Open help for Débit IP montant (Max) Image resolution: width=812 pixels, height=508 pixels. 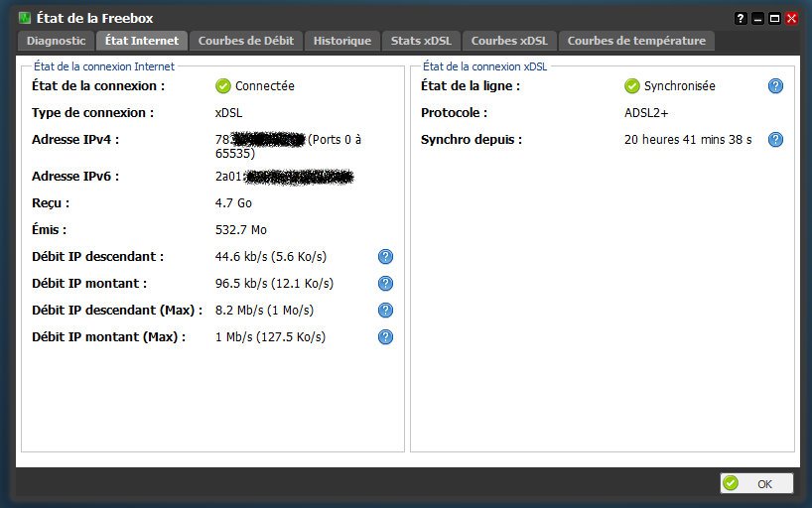coord(385,337)
